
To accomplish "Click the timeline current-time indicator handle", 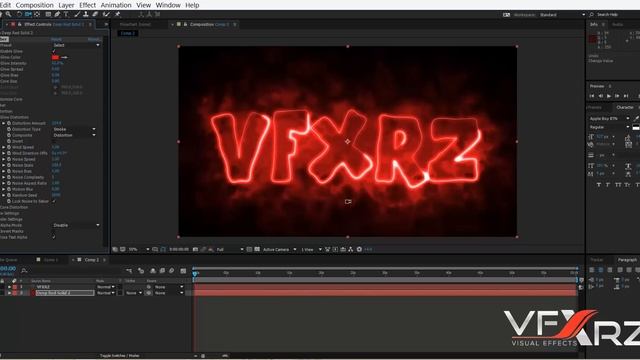I will pyautogui.click(x=195, y=273).
